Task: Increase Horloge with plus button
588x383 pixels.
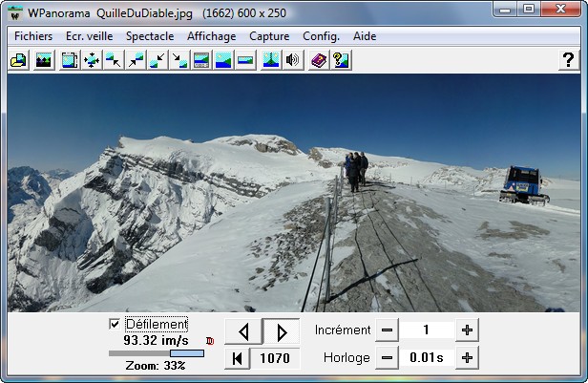Action: tap(467, 358)
